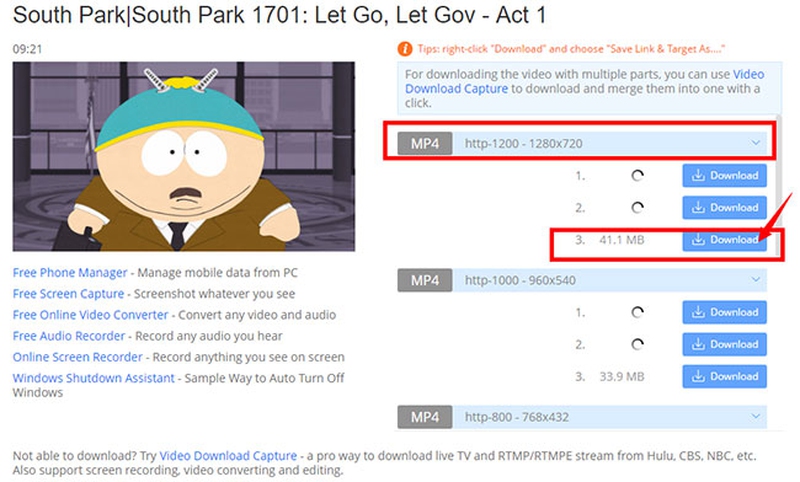Screen dimensions: 800x482
Task: Download part 1 of 960x540 video
Action: pos(724,312)
